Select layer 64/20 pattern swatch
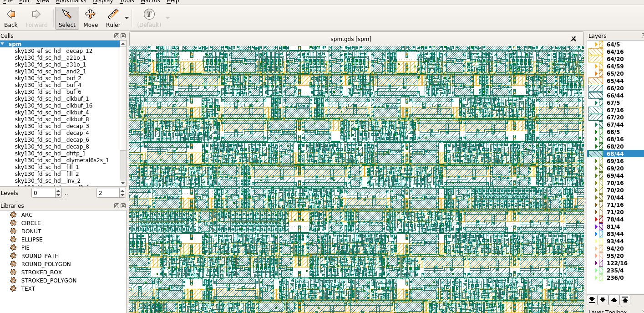644x313 pixels. (596, 59)
